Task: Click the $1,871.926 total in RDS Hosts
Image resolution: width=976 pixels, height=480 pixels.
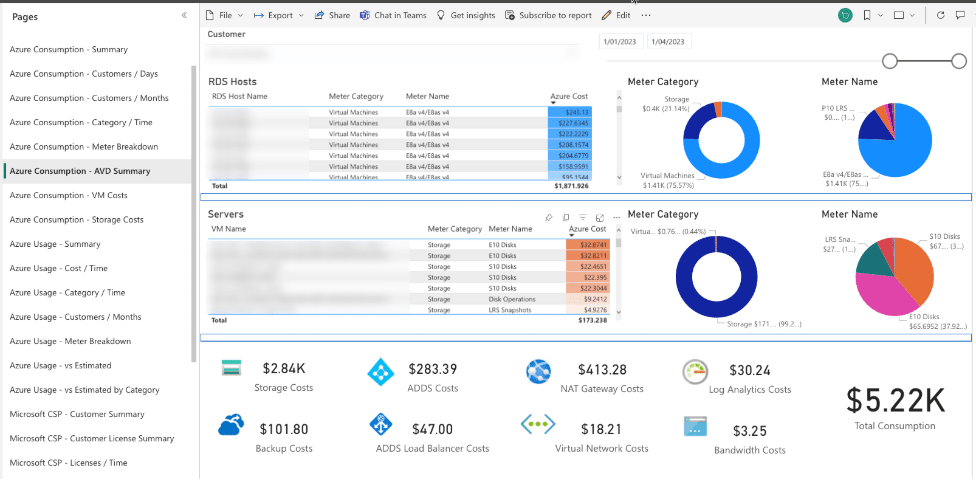Action: point(571,186)
